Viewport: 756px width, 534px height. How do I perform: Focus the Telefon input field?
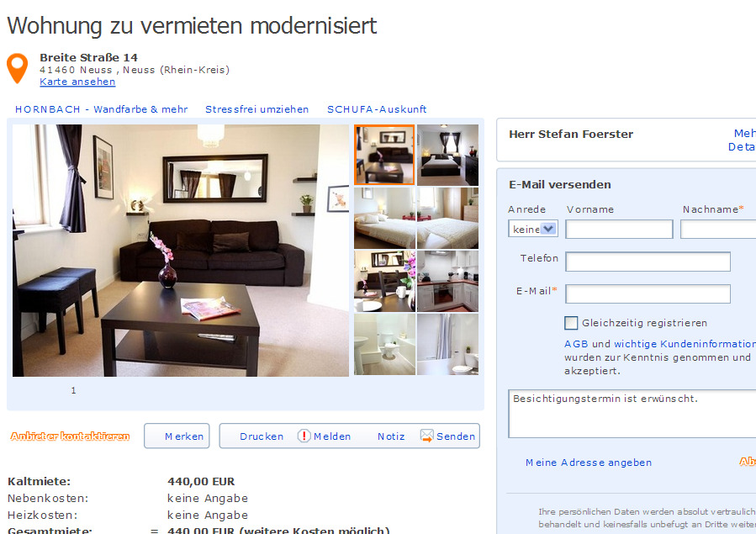(648, 262)
